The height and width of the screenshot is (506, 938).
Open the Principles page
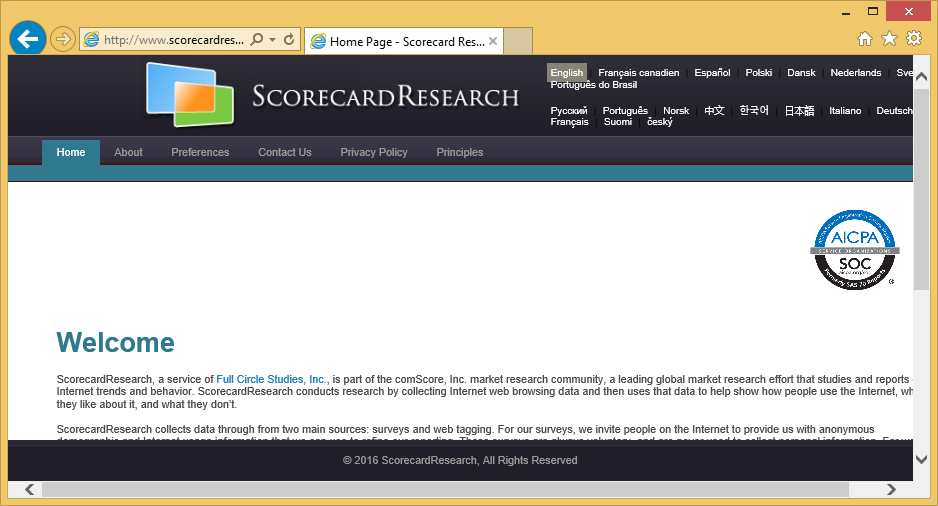pyautogui.click(x=459, y=152)
